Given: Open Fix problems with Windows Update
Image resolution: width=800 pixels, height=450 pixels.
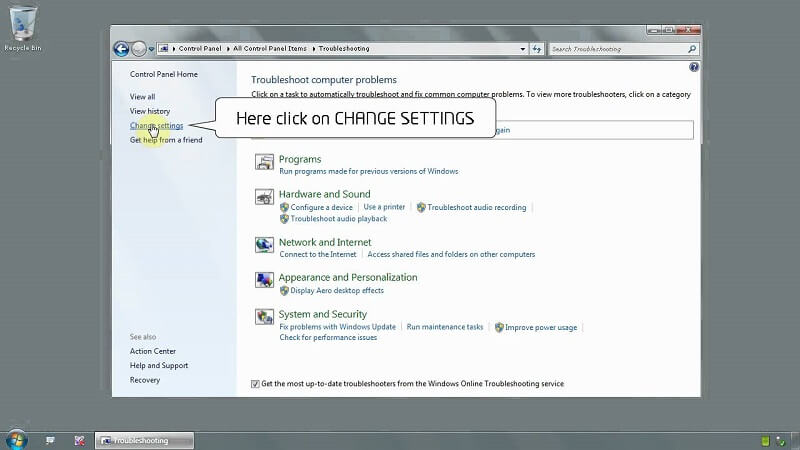Looking at the screenshot, I should click(x=337, y=327).
